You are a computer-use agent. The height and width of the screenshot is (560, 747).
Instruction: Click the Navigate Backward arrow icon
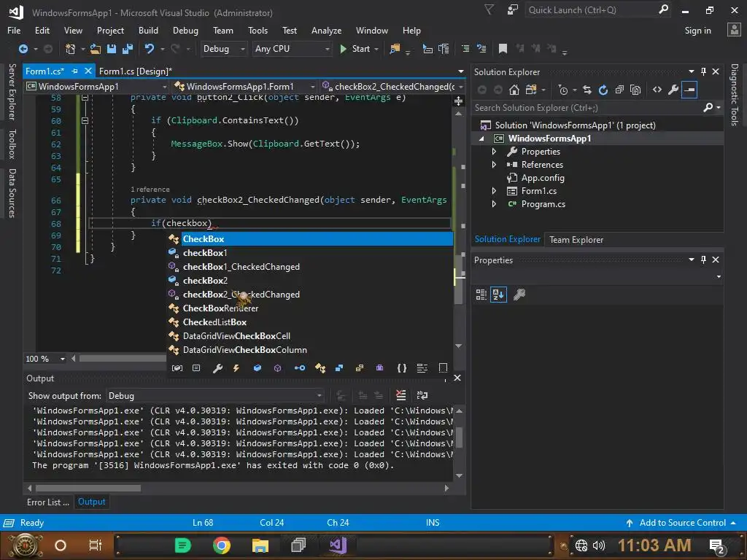(x=23, y=49)
